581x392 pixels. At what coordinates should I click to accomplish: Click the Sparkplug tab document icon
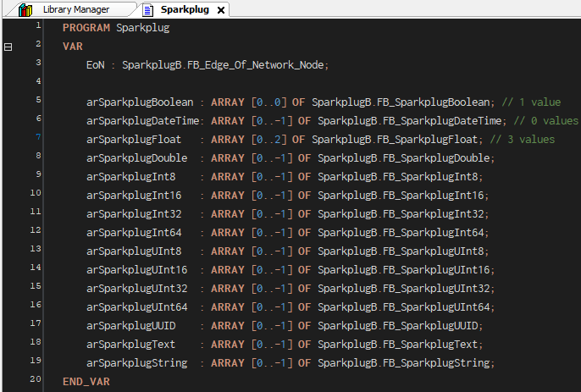pyautogui.click(x=147, y=10)
